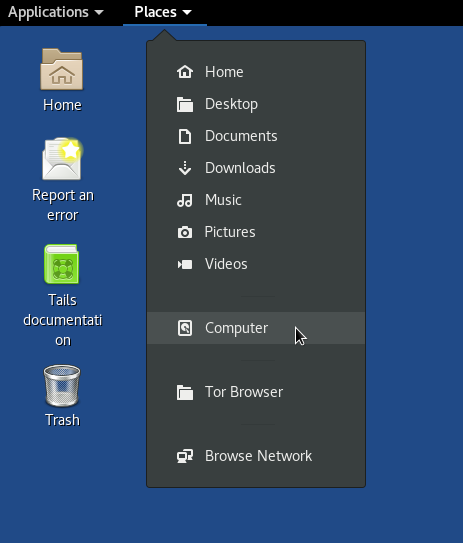The image size is (463, 543).
Task: Choose Desktop in the Places menu
Action: point(256,104)
